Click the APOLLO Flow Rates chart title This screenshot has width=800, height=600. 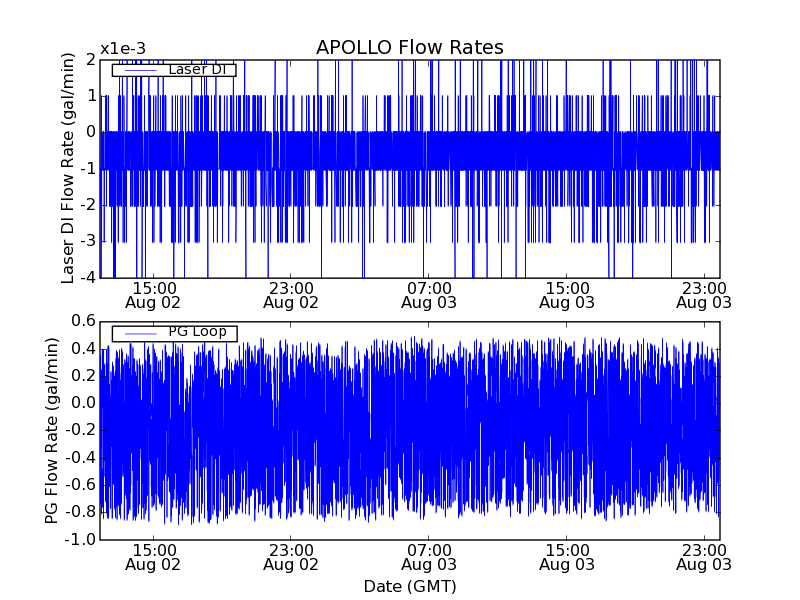coord(409,48)
